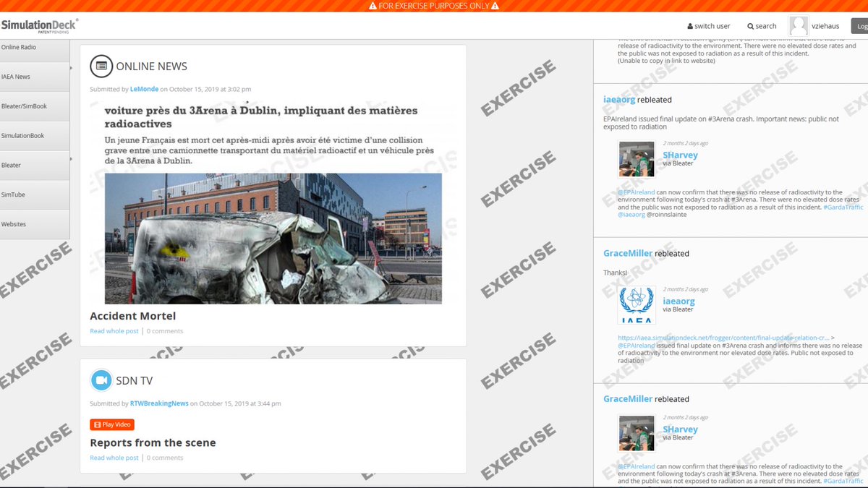Open comments on Accident Mortel post
Screen dimensions: 868x488
click(x=165, y=331)
